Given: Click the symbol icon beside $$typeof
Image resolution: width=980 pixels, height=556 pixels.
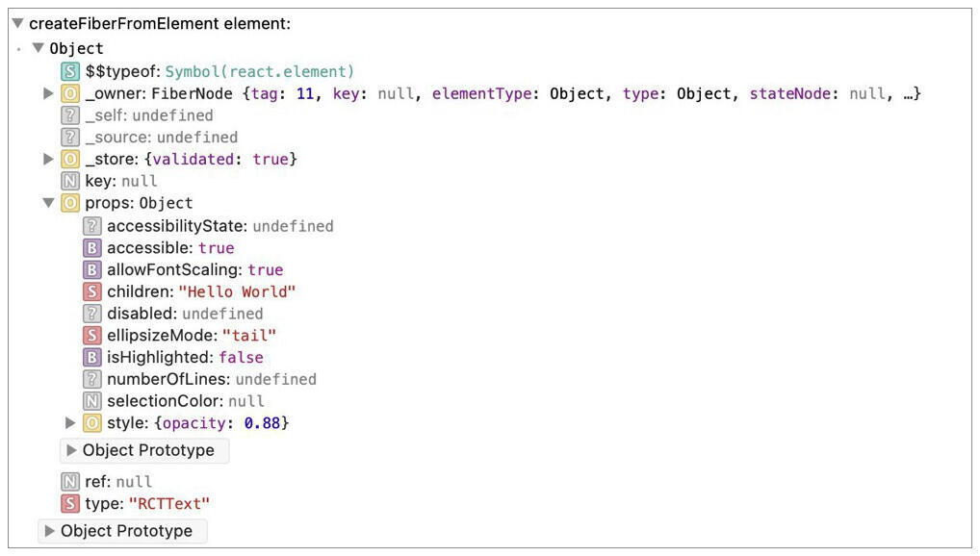Looking at the screenshot, I should coord(70,72).
